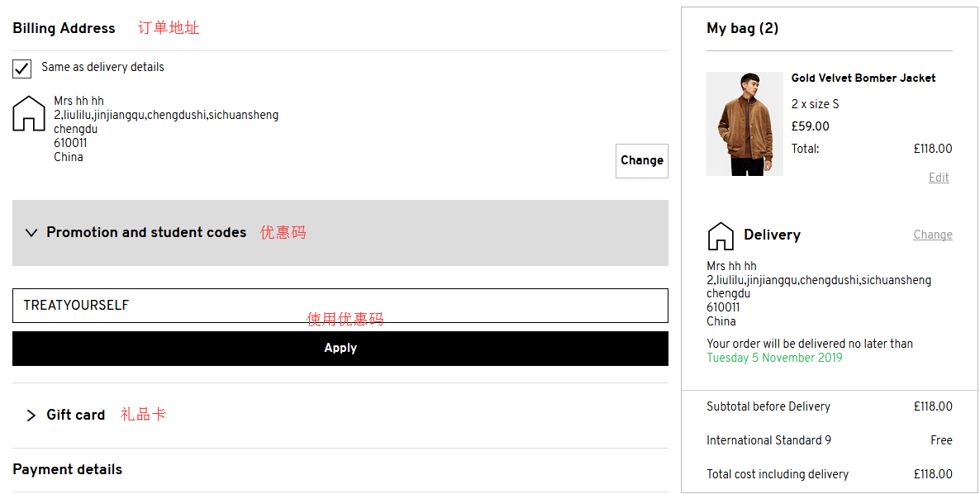Click the Change billing address button

[641, 161]
